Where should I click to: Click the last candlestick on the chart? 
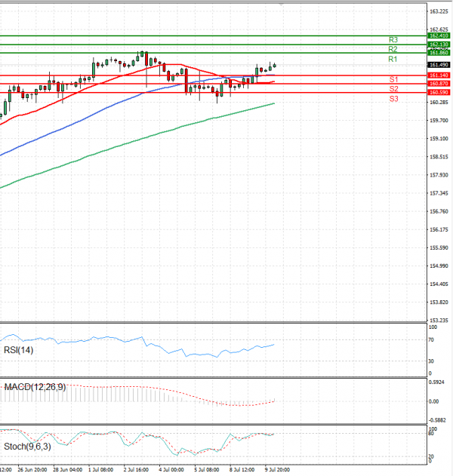(x=275, y=66)
